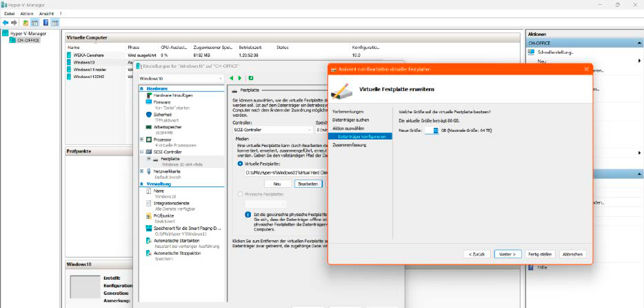This screenshot has width=644, height=308.
Task: Click the Windows10 row in Virtuelle Computer
Action: tap(84, 62)
